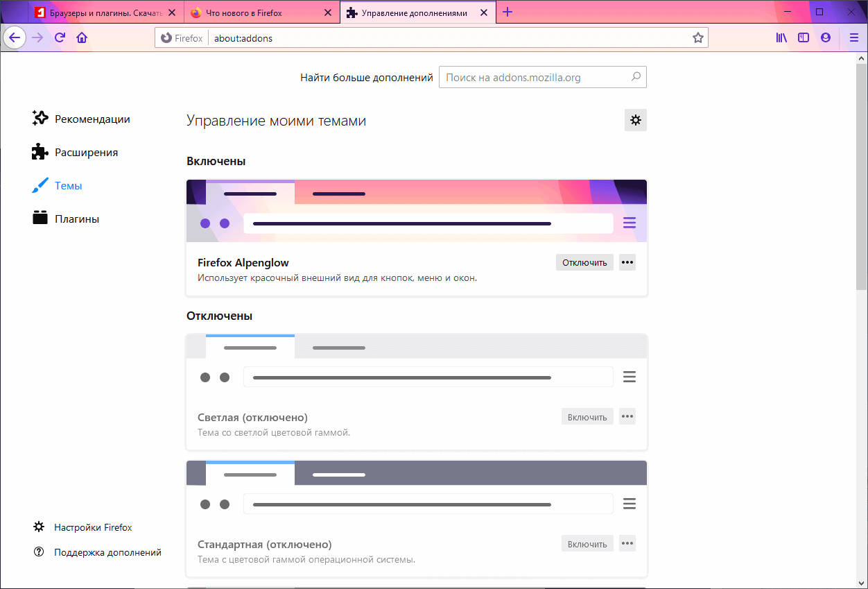Open more options for Светлая theme

627,416
